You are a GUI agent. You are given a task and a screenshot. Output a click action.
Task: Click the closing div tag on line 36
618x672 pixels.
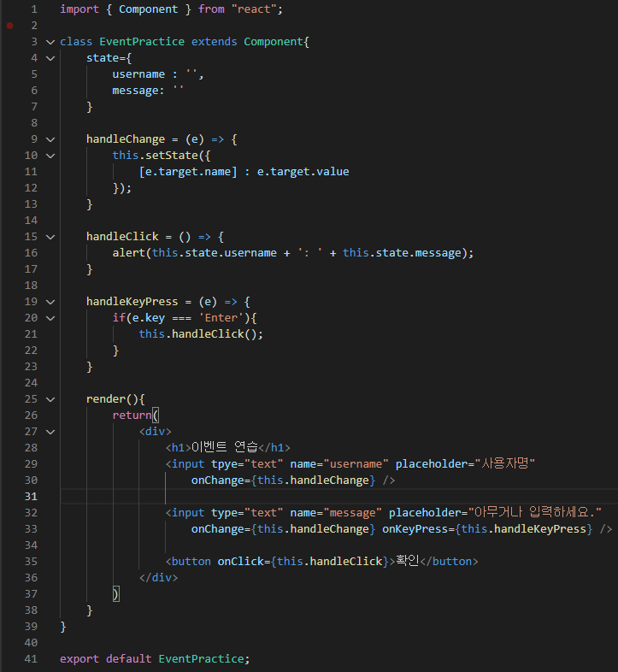pyautogui.click(x=158, y=578)
